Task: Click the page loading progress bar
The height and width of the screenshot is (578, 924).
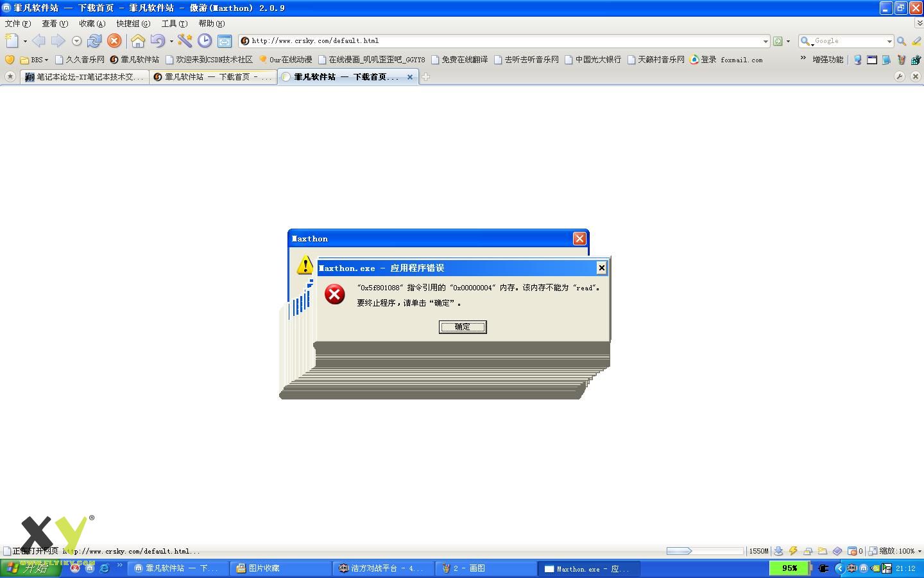Action: pos(704,551)
